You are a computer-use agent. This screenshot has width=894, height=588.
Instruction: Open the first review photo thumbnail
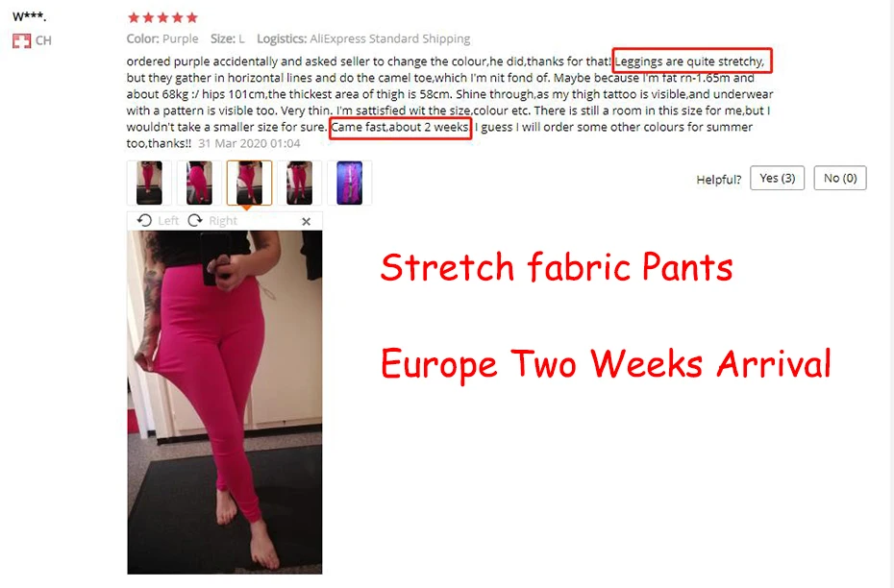point(149,183)
